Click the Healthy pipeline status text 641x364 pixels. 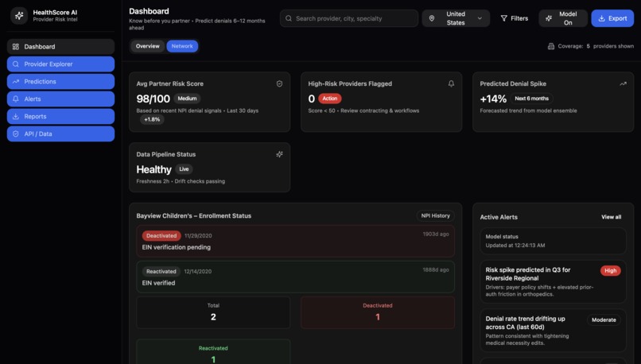tap(153, 169)
